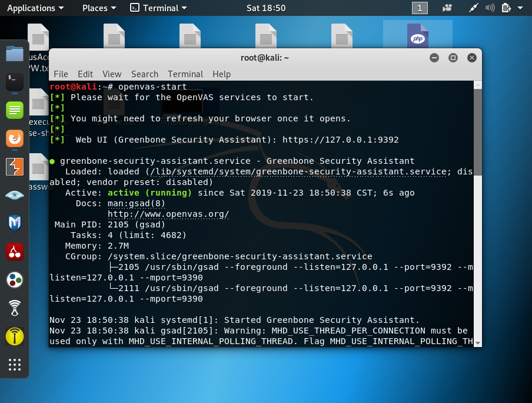The height and width of the screenshot is (403, 532).
Task: Click the 'Memory: 2.7M' line
Action: pos(97,246)
